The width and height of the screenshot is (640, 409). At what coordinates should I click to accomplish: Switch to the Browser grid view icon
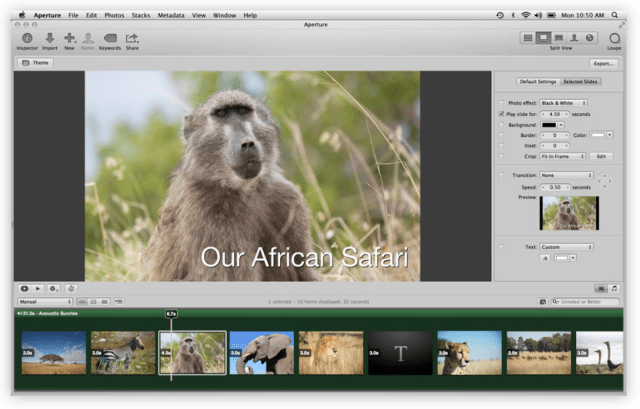tap(528, 38)
